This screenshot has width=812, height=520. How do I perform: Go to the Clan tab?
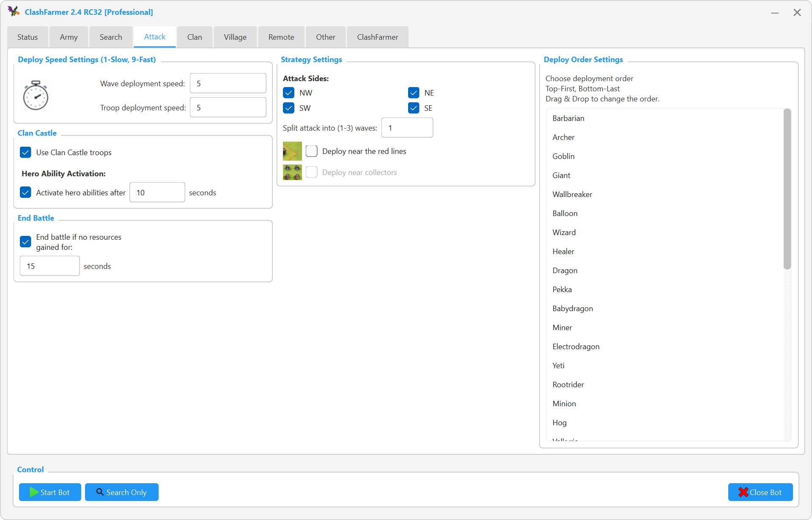click(195, 37)
